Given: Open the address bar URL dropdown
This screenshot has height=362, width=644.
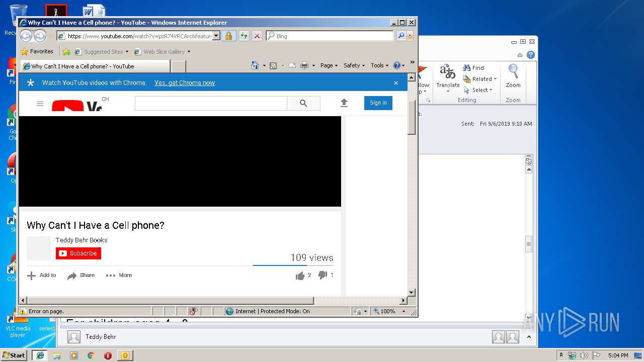Looking at the screenshot, I should [x=216, y=36].
